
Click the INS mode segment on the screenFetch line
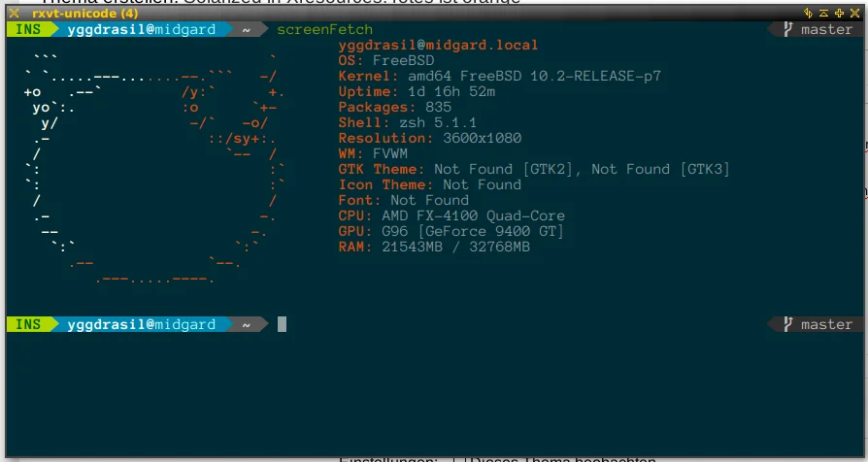coord(28,29)
